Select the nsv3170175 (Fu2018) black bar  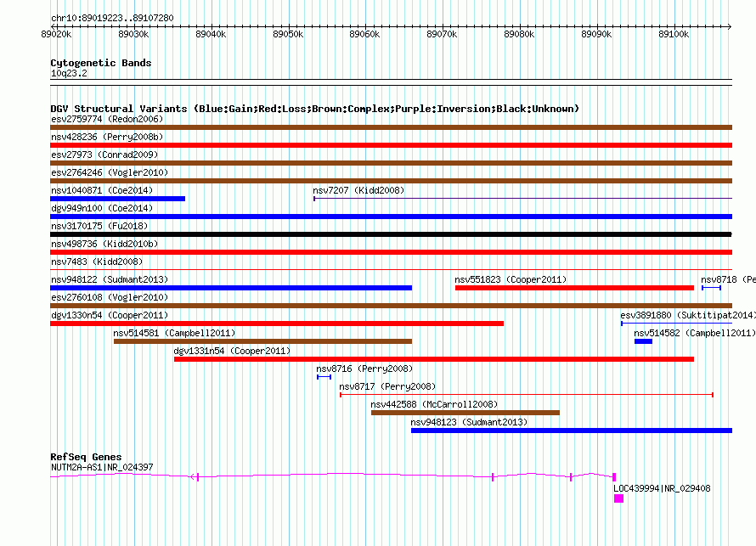[x=391, y=234]
